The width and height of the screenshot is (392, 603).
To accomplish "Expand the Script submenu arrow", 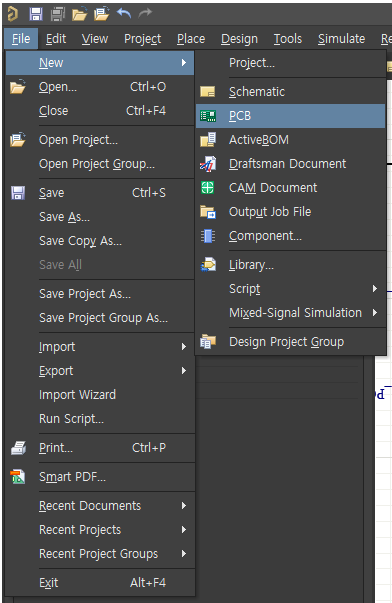I will tap(375, 289).
